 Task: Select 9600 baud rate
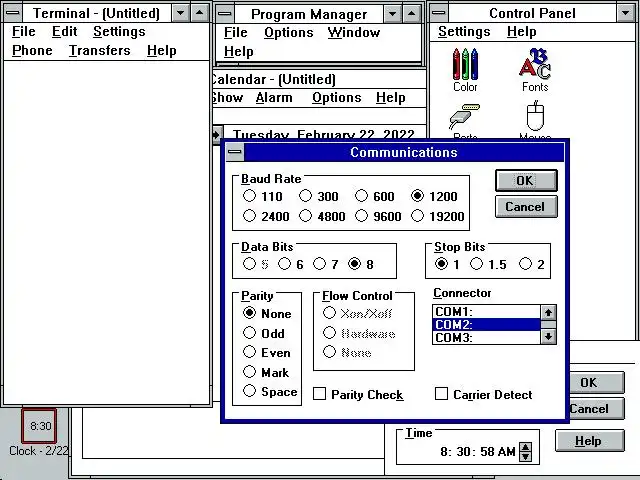(378, 216)
